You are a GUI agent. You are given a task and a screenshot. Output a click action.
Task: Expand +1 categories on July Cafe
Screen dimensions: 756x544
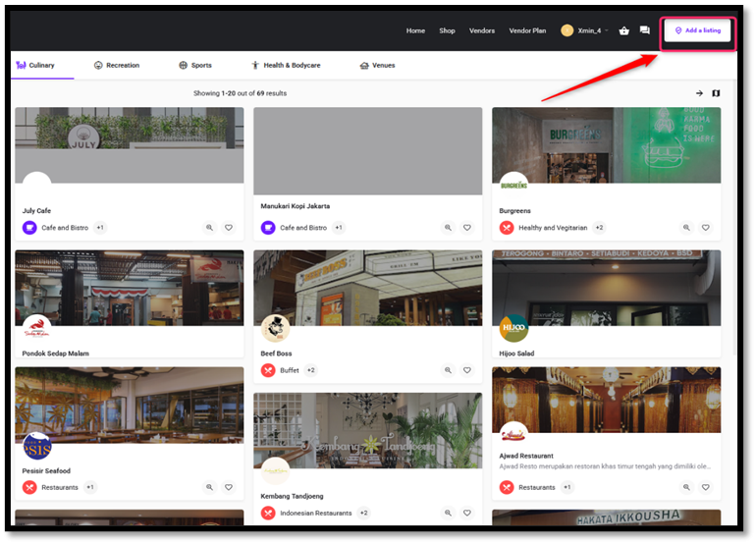(100, 228)
